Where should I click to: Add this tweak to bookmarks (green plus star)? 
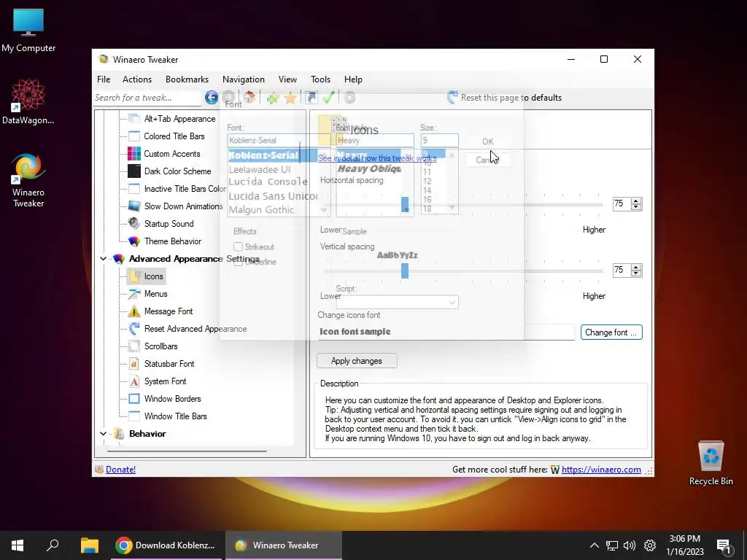coord(273,98)
